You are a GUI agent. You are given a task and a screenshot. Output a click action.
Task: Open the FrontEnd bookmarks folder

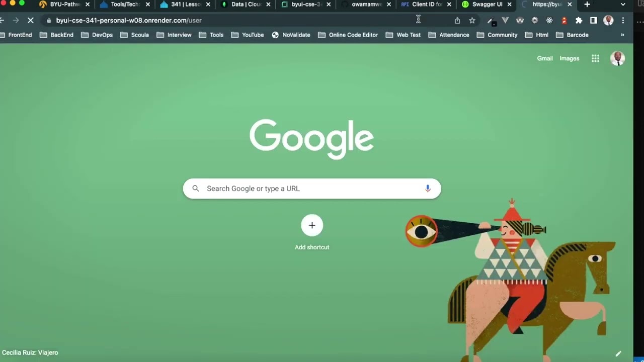tap(16, 35)
